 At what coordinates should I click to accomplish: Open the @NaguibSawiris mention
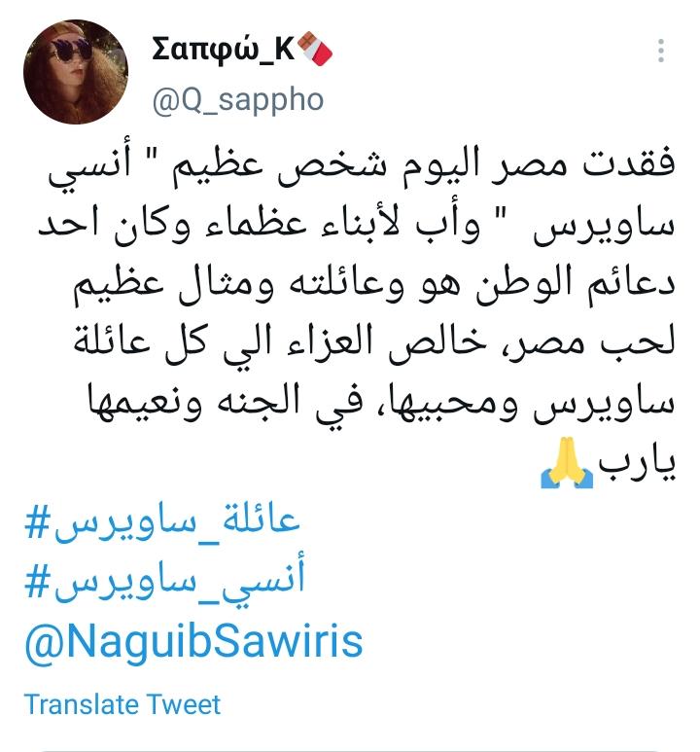(193, 642)
